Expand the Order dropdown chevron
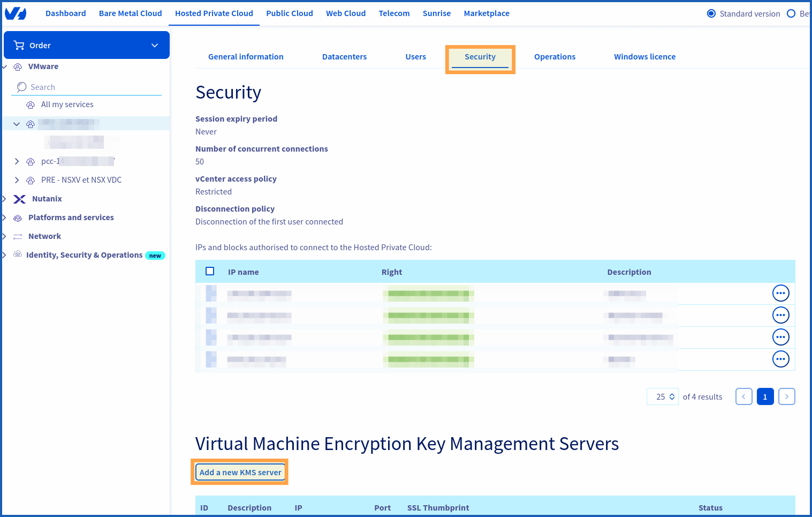 click(155, 46)
